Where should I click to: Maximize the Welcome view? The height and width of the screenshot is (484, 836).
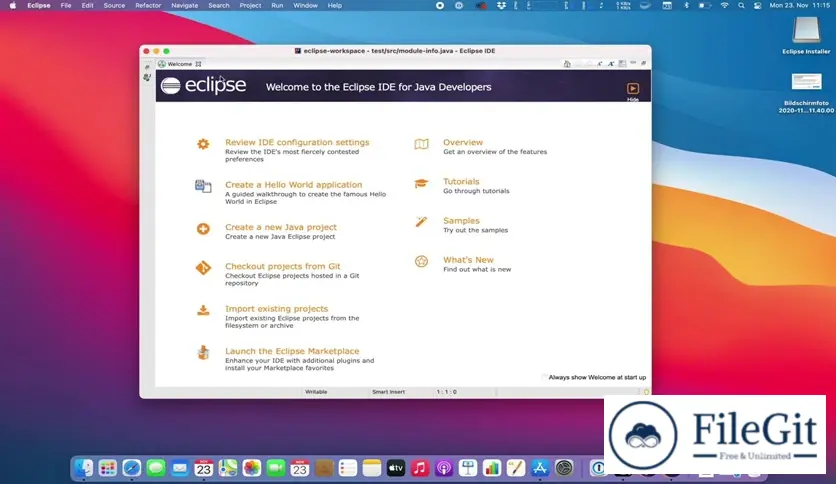click(x=644, y=63)
